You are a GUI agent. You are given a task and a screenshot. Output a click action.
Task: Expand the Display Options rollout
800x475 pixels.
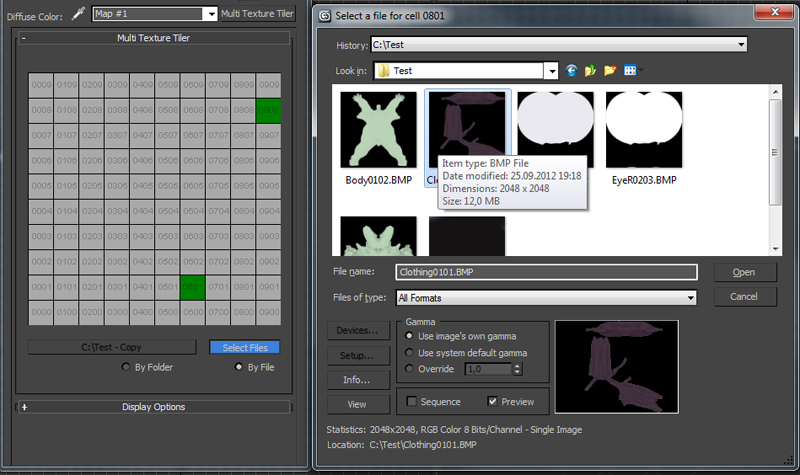153,407
